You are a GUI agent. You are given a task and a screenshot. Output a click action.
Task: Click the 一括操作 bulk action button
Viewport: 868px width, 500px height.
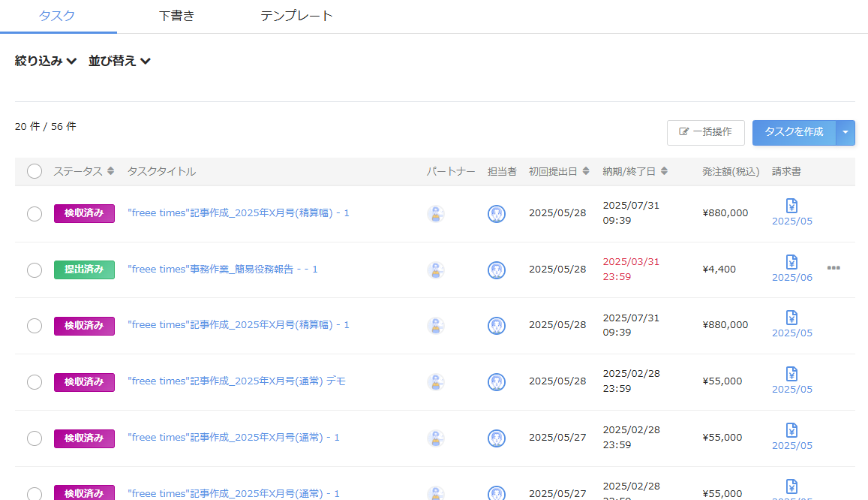coord(705,132)
